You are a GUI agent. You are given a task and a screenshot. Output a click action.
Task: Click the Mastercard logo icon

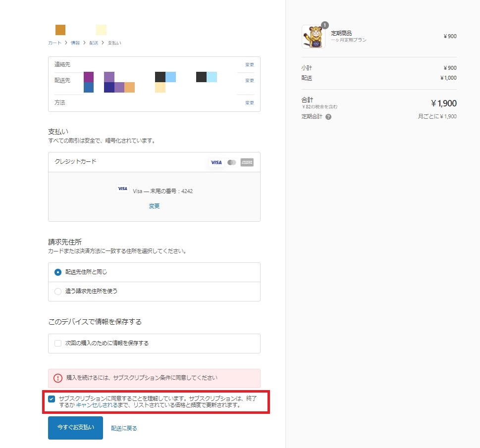click(231, 162)
